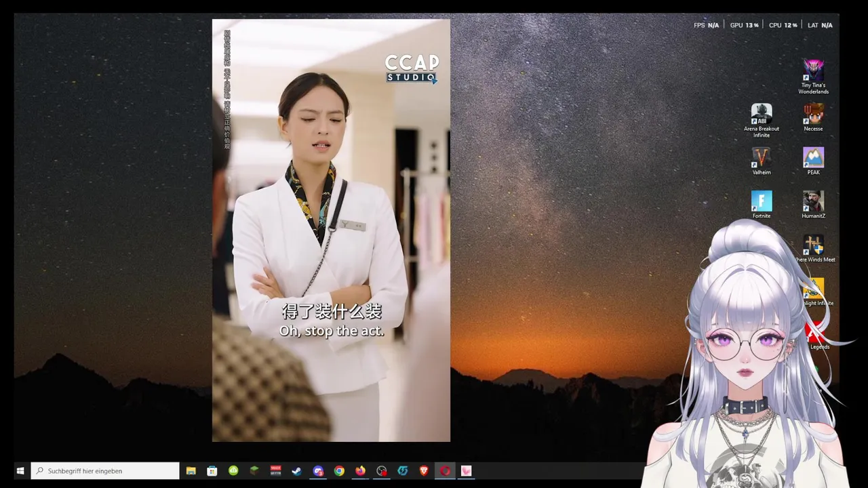Viewport: 868px width, 488px height.
Task: Open the green round taskbar app
Action: [233, 470]
